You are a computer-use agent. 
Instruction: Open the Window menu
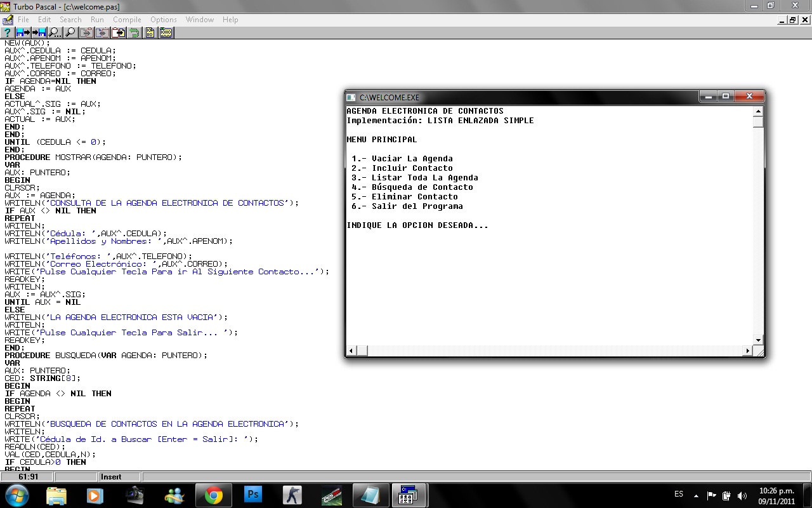(x=199, y=20)
